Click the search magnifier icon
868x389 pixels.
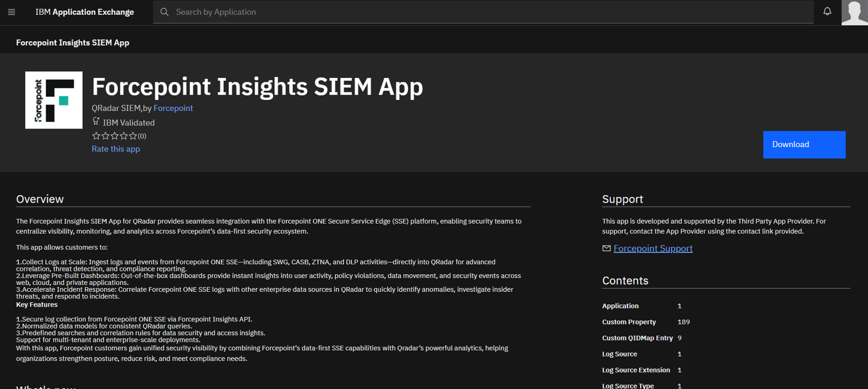[x=164, y=12]
